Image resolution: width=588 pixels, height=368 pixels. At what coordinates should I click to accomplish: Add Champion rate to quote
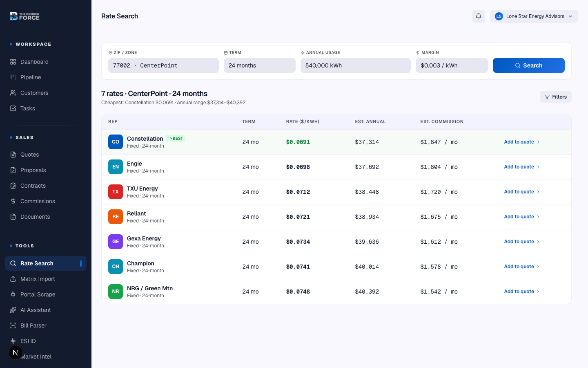(x=522, y=267)
